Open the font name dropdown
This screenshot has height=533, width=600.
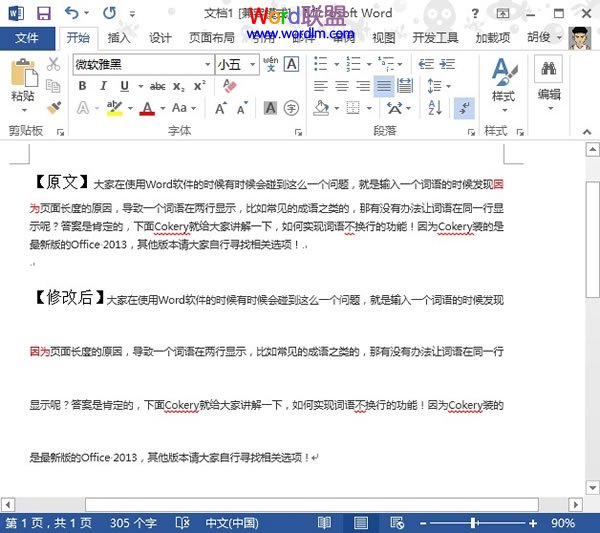(206, 64)
